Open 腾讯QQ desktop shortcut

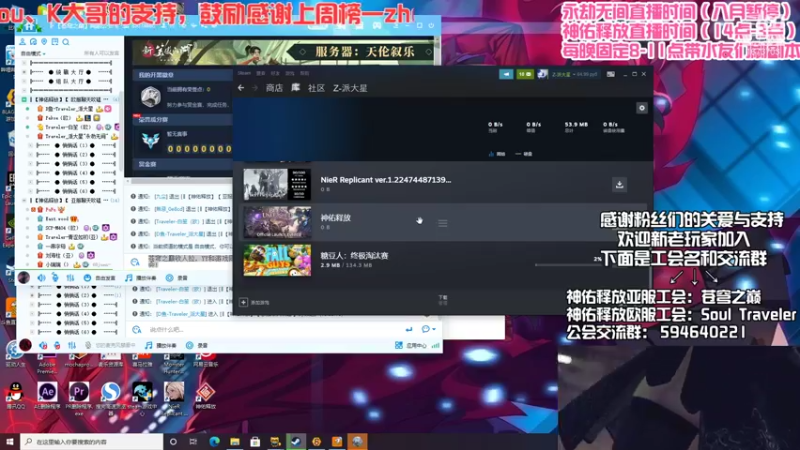(16, 396)
